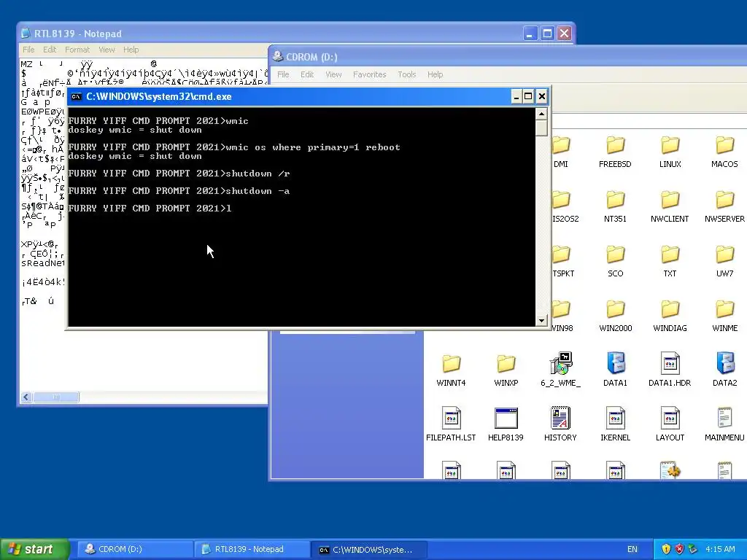Click Notepad horizontal scrollbar thumb
The width and height of the screenshot is (747, 560).
coord(55,397)
